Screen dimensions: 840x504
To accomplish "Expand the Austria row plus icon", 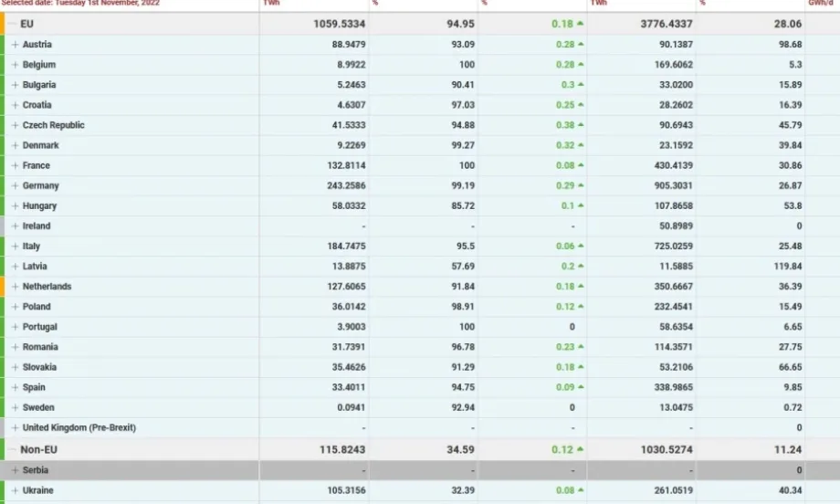I will [15, 45].
